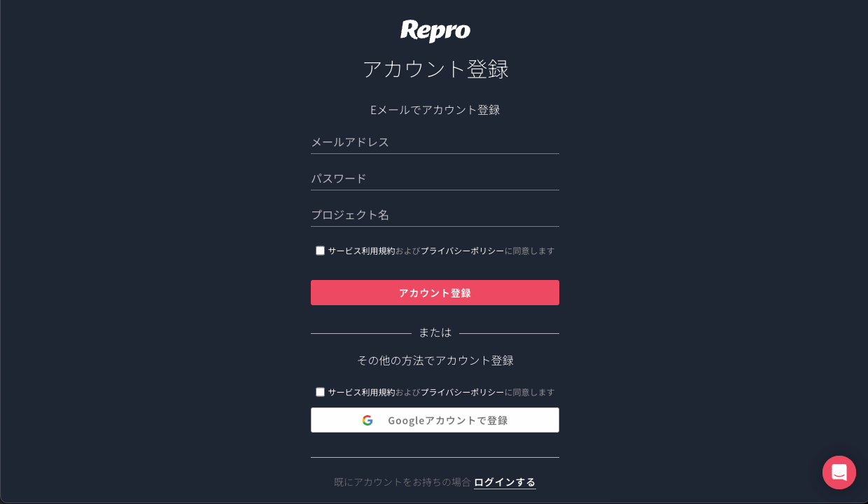The height and width of the screenshot is (504, 868).
Task: Sign up via Googleアカウントで登録 button
Action: tap(435, 420)
